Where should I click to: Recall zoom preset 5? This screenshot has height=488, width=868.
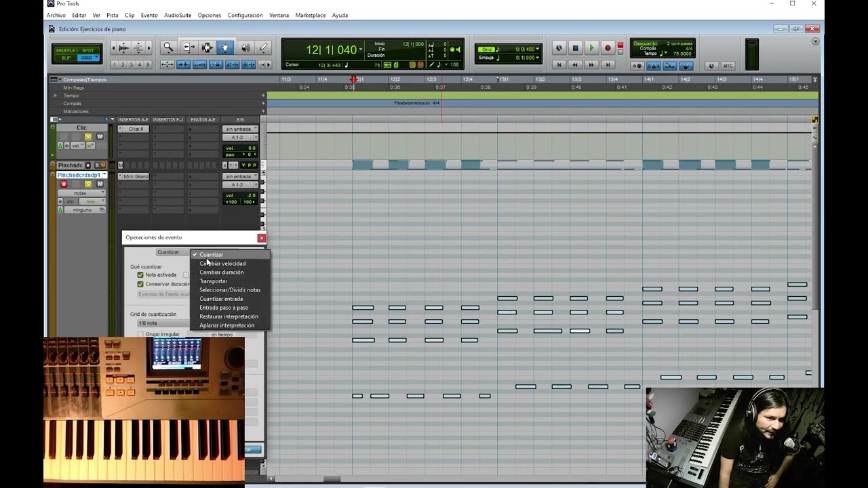coord(149,65)
